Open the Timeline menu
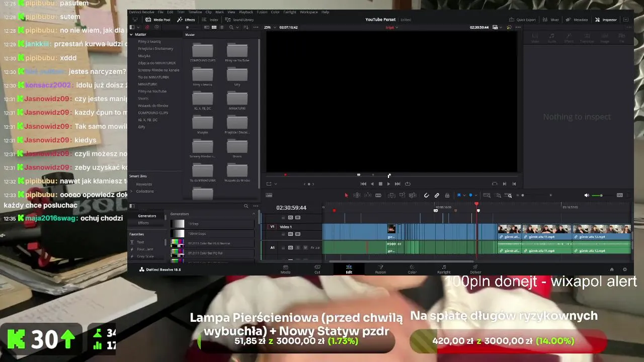Viewport: 644px width, 362px height. [195, 12]
